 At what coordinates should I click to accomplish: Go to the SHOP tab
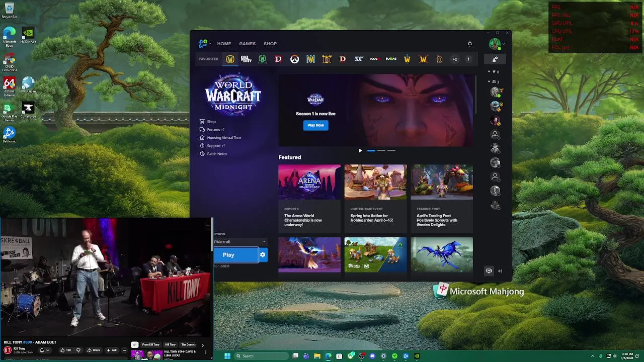point(270,44)
